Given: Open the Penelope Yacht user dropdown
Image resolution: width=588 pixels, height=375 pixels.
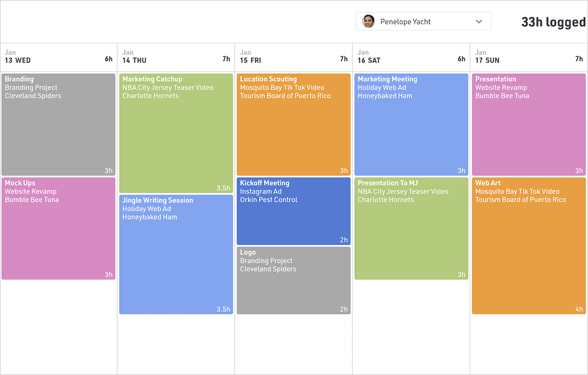Looking at the screenshot, I should [x=423, y=22].
